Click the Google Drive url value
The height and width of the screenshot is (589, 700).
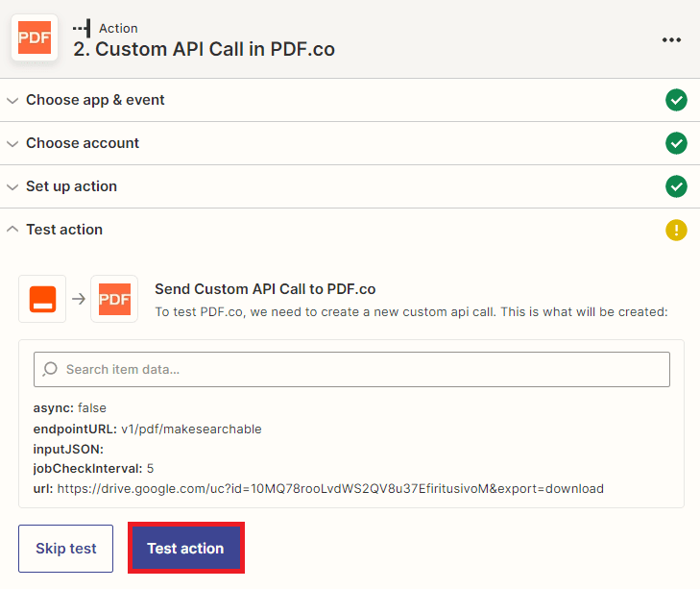(x=329, y=488)
